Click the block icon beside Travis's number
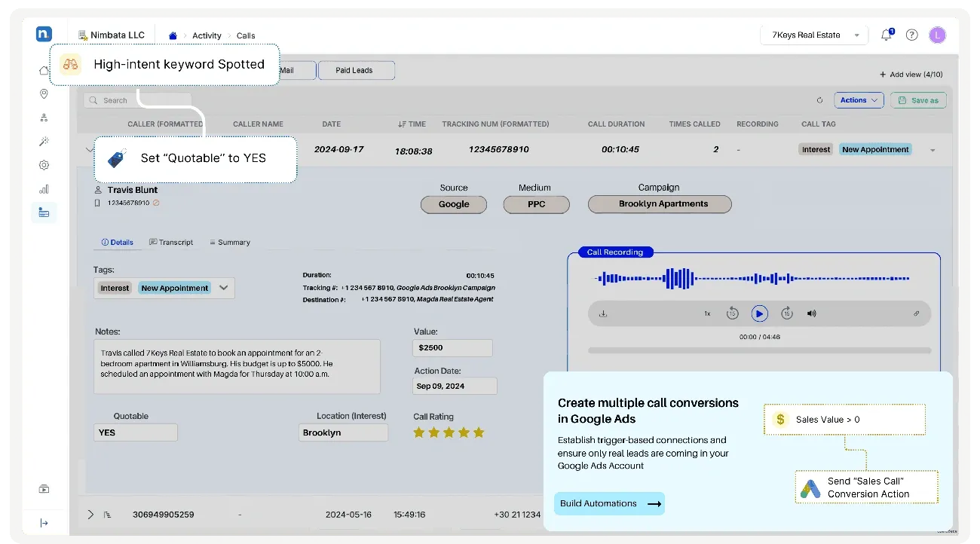Image resolution: width=980 pixels, height=544 pixels. click(156, 203)
